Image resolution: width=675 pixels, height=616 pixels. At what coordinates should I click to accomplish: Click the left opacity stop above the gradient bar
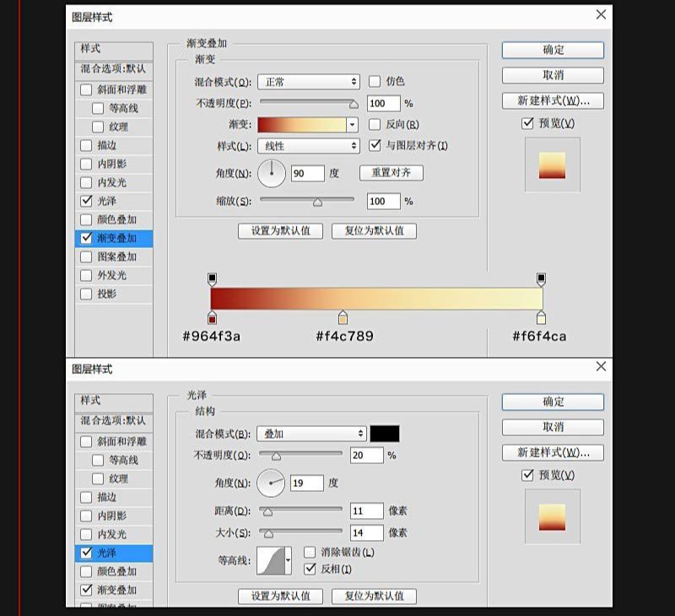point(212,279)
